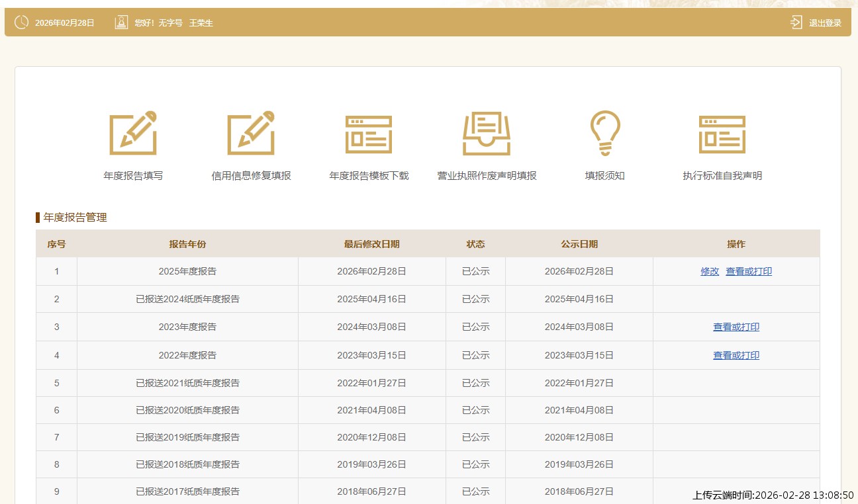Click the 年度报告模板下载 text label
This screenshot has height=504, width=858.
tap(369, 176)
